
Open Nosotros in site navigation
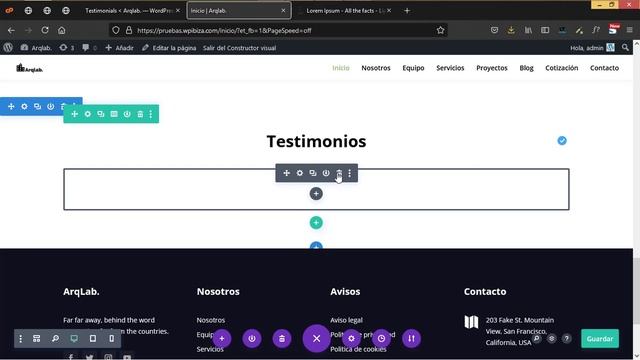tap(376, 68)
